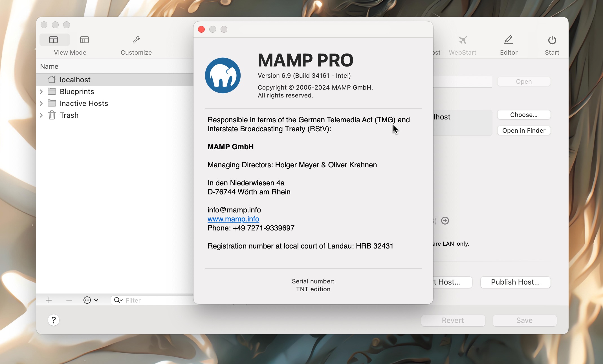Open the Editor pencil tool
This screenshot has width=603, height=364.
tap(509, 40)
